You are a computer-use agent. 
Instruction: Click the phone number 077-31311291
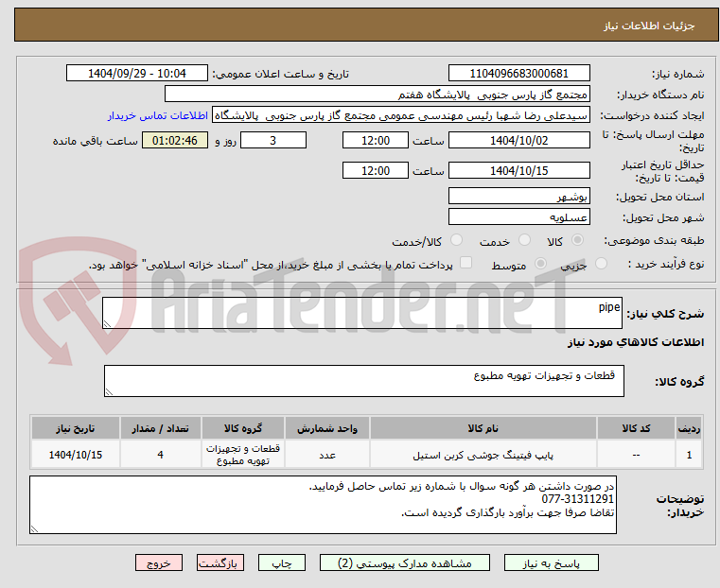578,499
